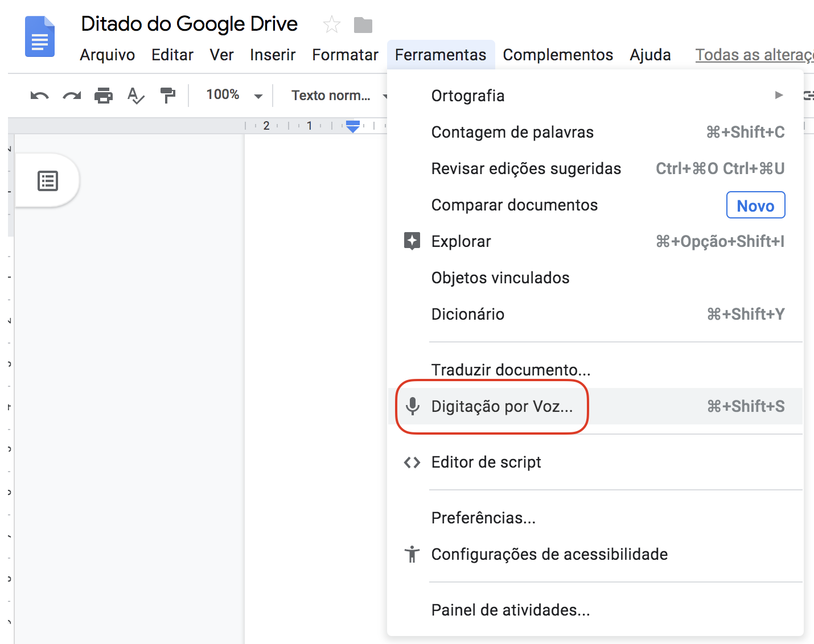Click the ⌘+Shift+C shortcut text
This screenshot has height=644, width=814.
tap(745, 132)
